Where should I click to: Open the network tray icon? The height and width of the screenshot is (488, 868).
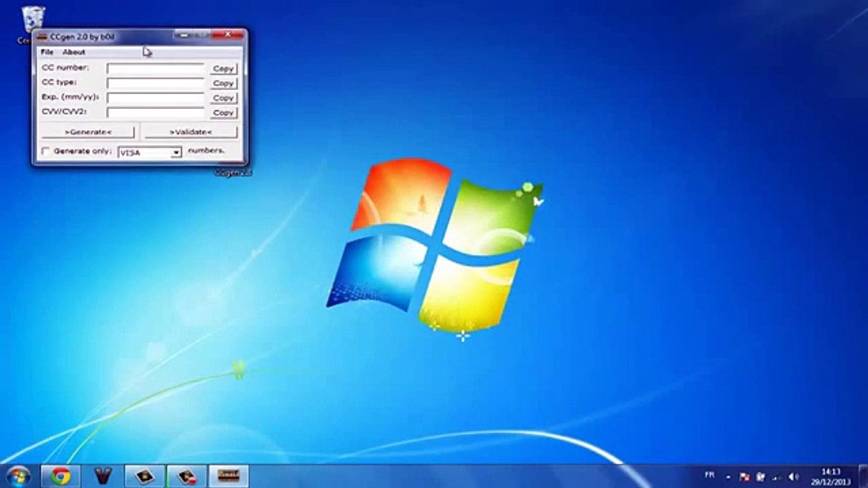pos(777,476)
